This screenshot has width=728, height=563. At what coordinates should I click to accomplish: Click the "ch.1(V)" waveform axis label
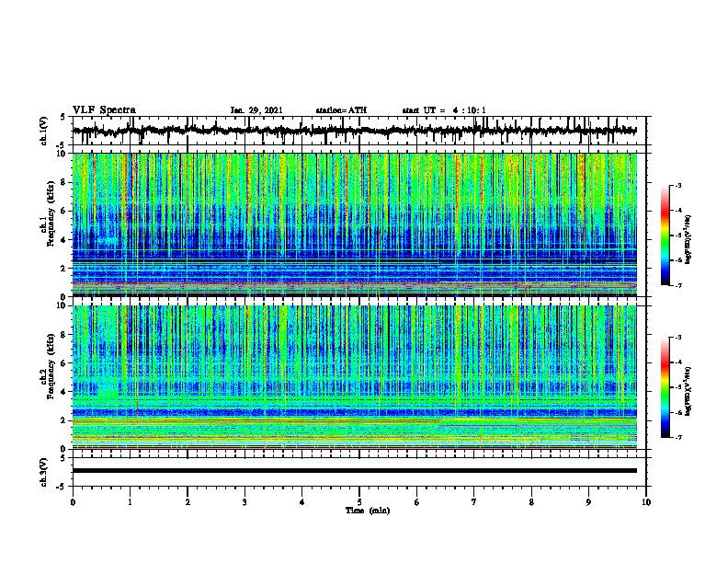(44, 131)
